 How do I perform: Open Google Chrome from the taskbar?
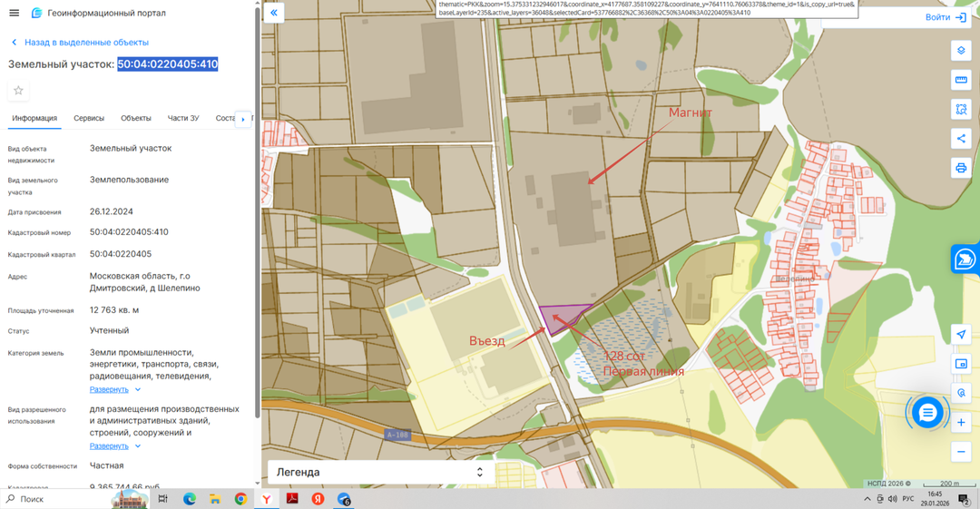click(x=240, y=499)
